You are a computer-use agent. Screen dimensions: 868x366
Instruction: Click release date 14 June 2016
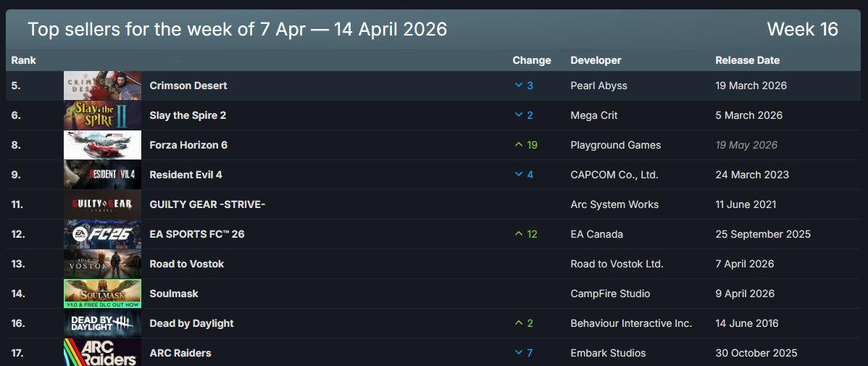[x=747, y=323]
